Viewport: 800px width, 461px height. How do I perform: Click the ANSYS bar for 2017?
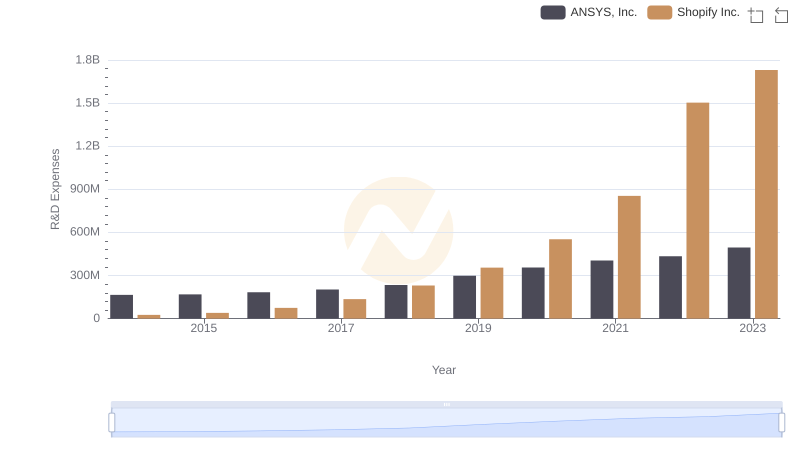pyautogui.click(x=327, y=304)
